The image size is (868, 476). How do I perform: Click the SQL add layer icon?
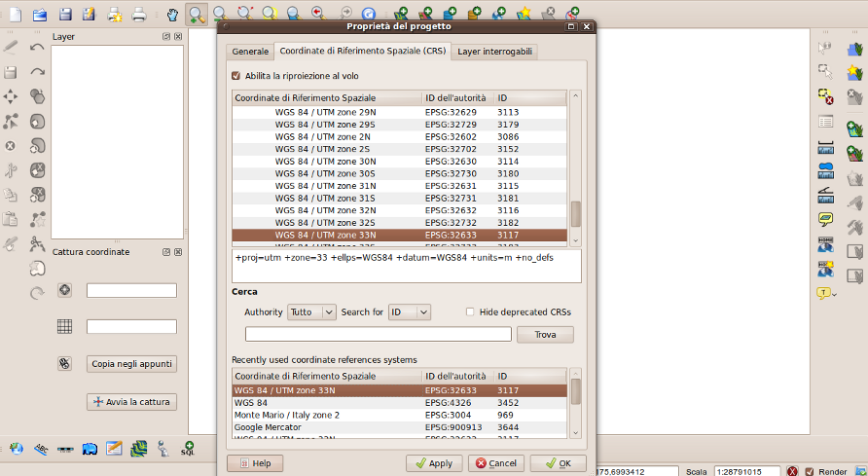pos(188,449)
